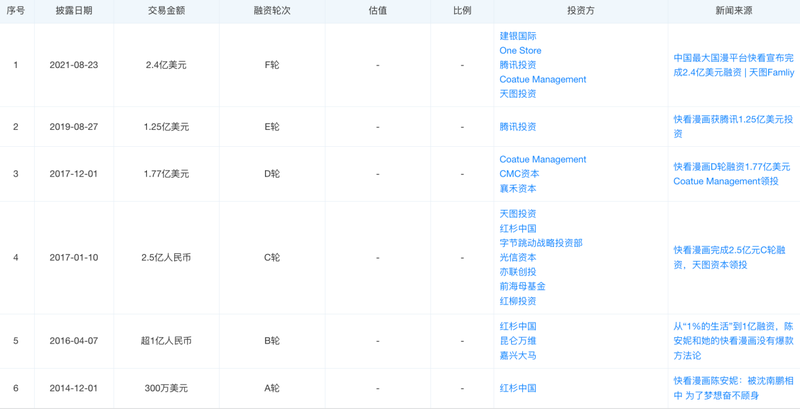Screen dimensions: 800x409
Task: Open news link 快看漫画获腾讯1.25亿美元投资
Action: (734, 126)
